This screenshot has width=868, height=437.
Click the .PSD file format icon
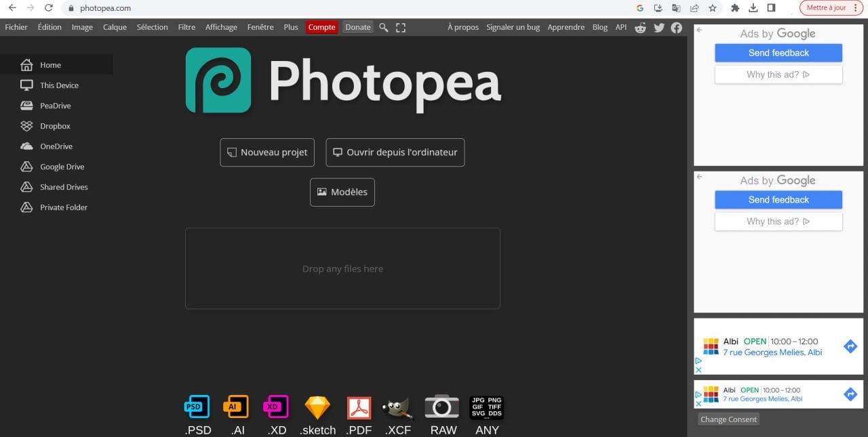197,407
